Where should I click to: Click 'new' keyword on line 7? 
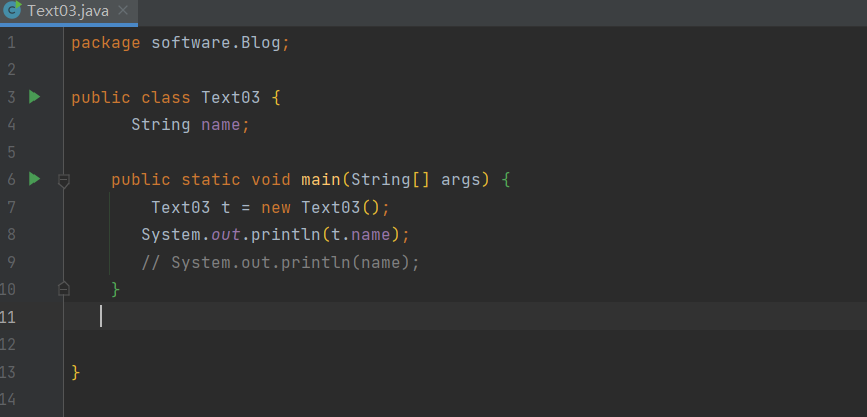pos(276,207)
